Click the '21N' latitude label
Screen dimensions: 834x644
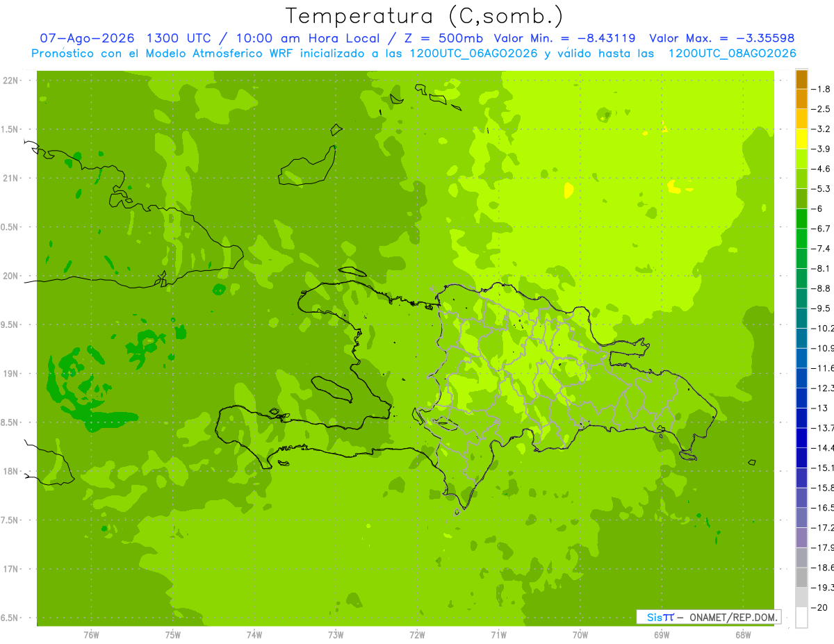click(x=12, y=179)
